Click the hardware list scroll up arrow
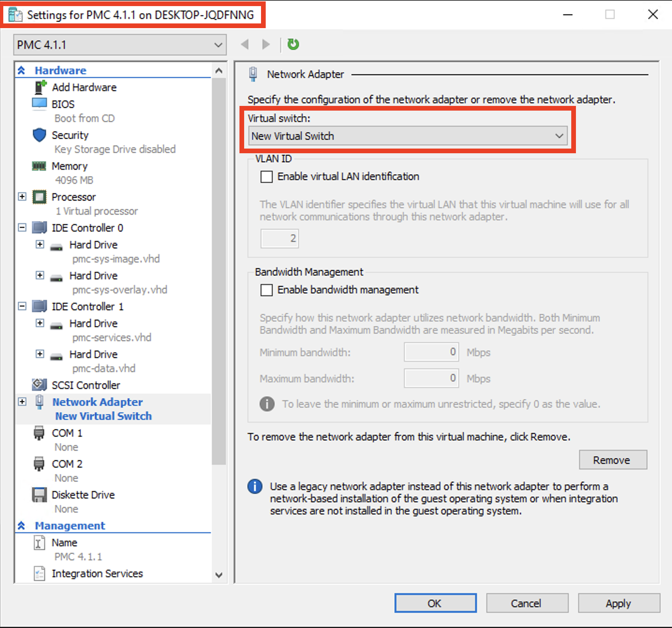 [x=219, y=71]
